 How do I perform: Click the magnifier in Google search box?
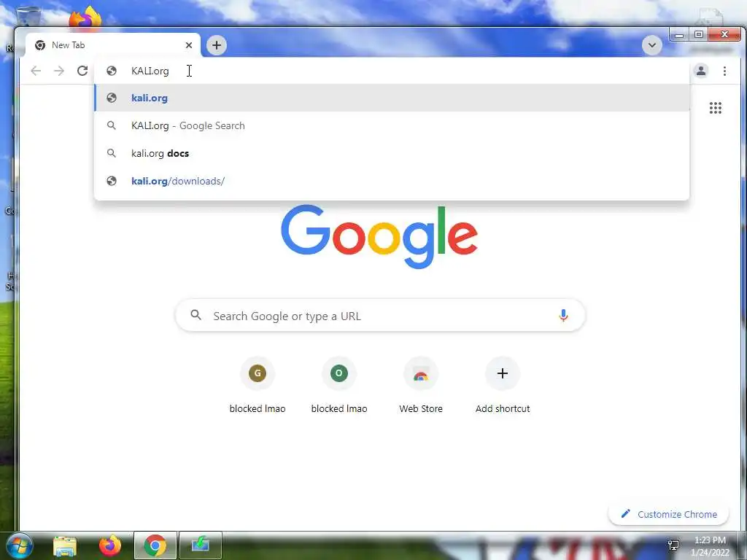[196, 315]
